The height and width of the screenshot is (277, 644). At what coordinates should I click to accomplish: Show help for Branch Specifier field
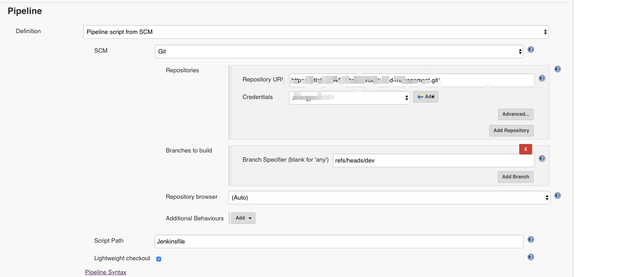[542, 159]
